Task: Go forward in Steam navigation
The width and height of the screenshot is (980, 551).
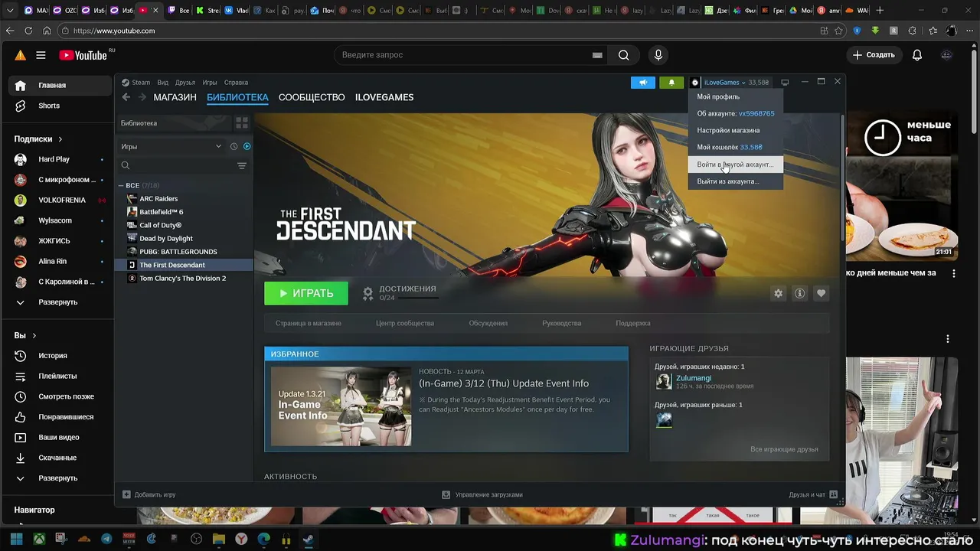Action: point(142,97)
